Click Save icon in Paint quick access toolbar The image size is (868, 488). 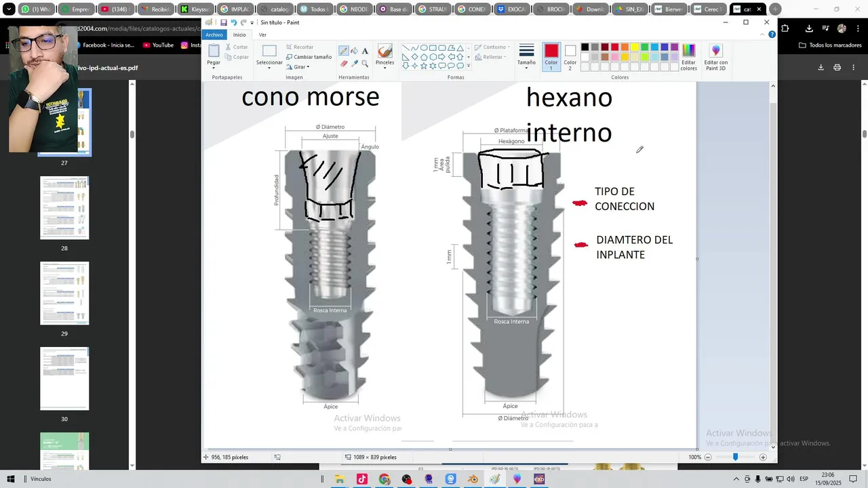[x=224, y=22]
